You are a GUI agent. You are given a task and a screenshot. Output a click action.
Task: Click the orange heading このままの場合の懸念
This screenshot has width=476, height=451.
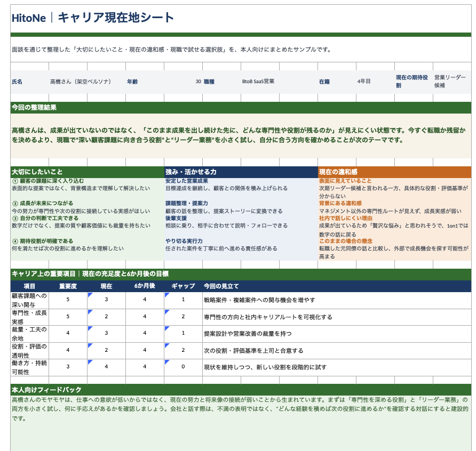(x=345, y=241)
